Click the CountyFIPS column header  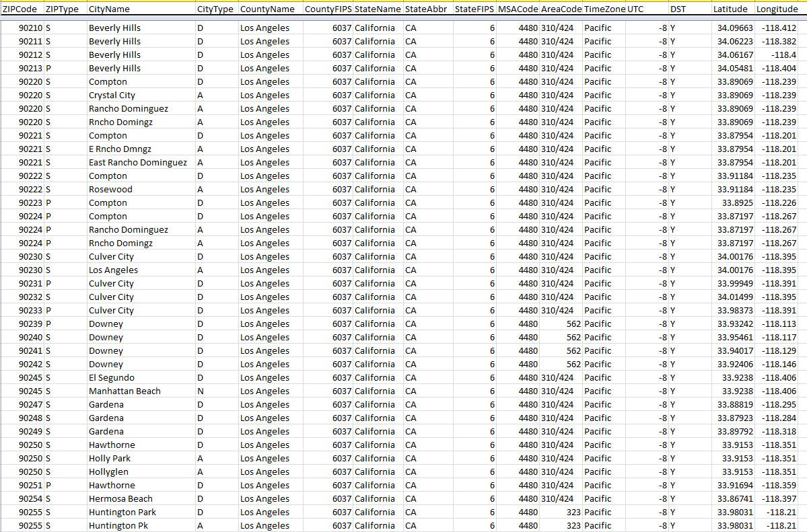click(328, 9)
